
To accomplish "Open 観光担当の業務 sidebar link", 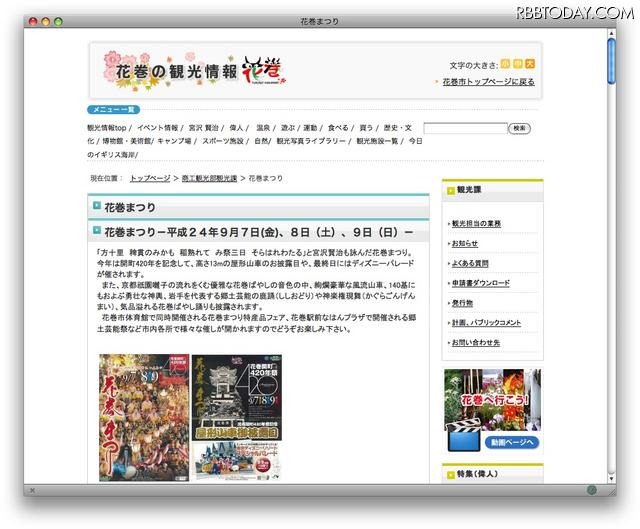I will pos(476,224).
